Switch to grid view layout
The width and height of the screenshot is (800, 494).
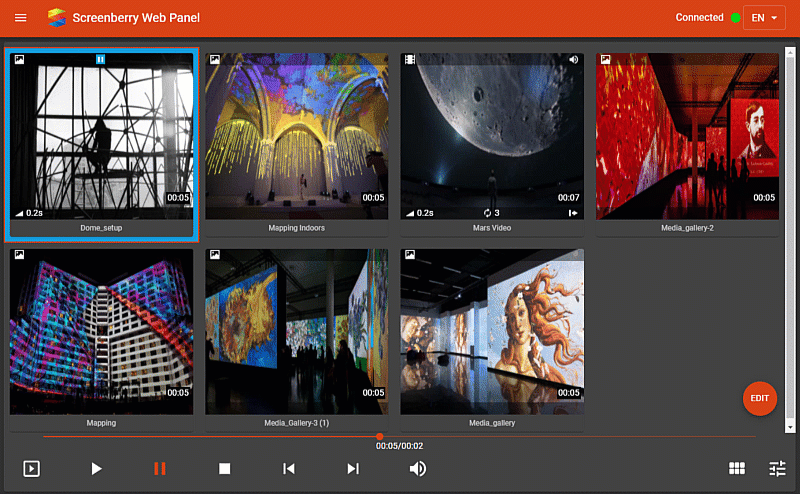[x=737, y=468]
